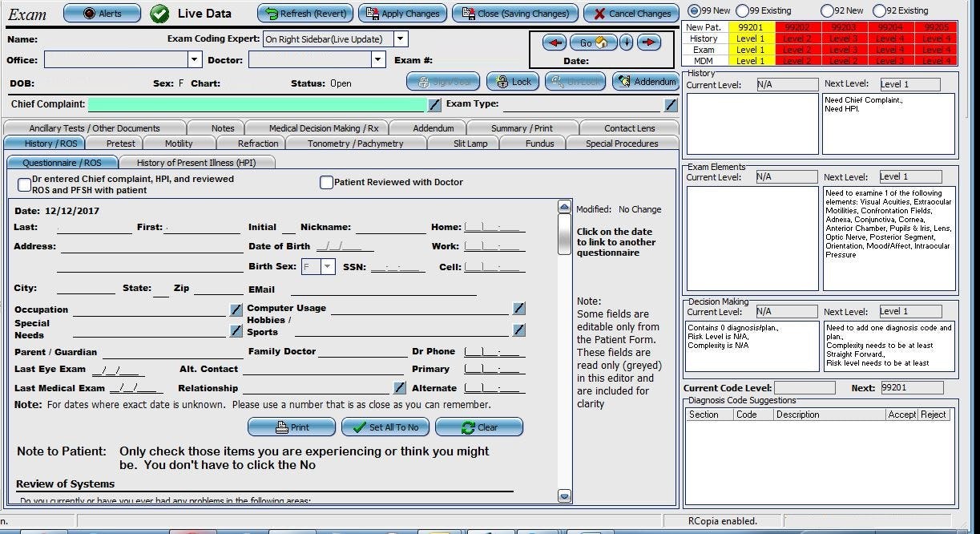Switch to the Slit Lamp tab
Viewport: 980px width, 534px height.
pos(470,144)
